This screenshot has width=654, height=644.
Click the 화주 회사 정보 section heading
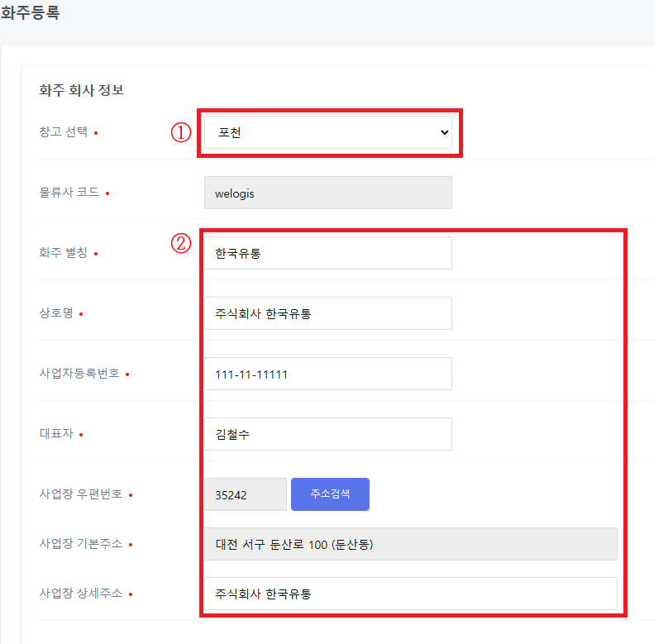click(x=81, y=90)
